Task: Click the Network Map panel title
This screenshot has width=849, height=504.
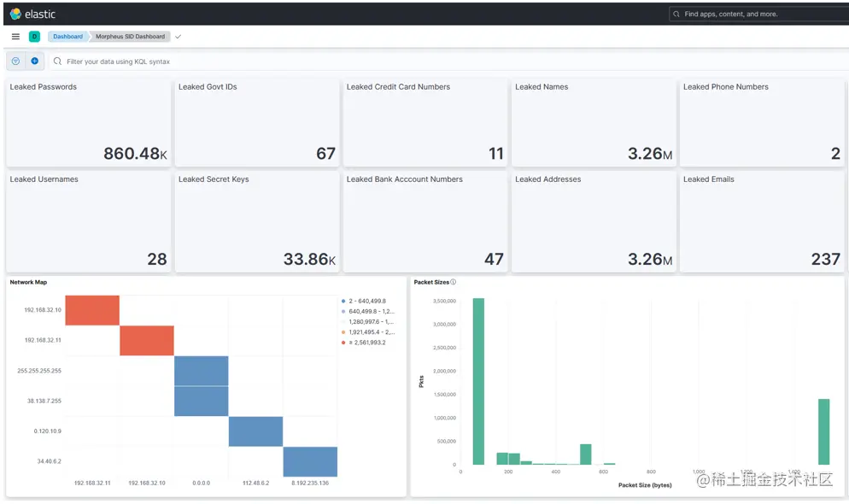Action: [x=26, y=282]
